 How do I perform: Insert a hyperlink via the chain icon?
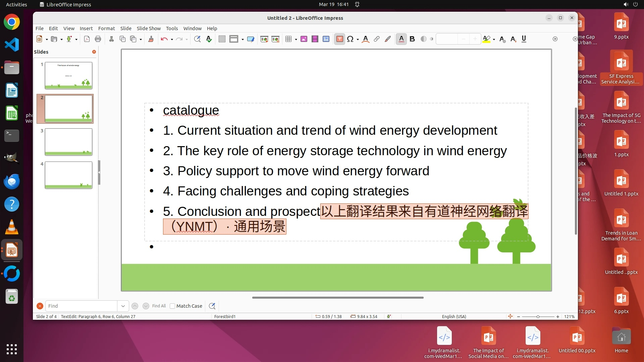click(377, 39)
